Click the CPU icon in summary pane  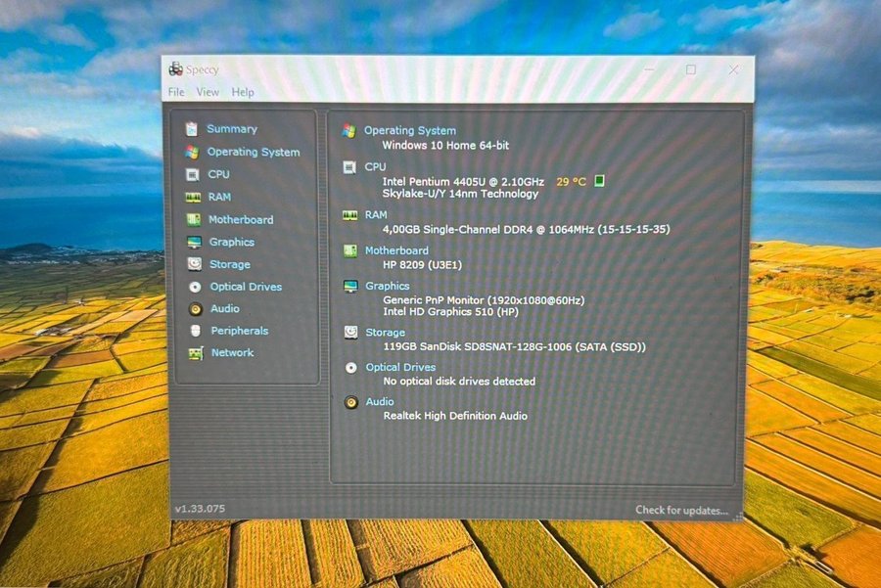348,167
